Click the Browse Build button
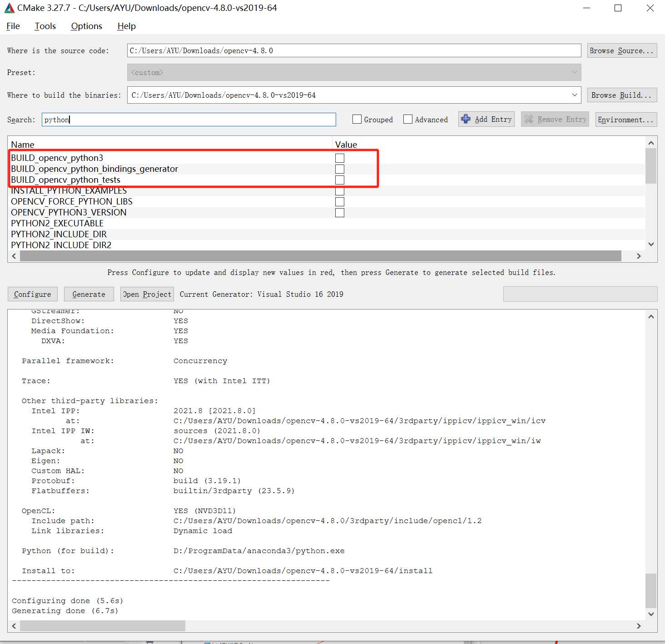 (622, 95)
